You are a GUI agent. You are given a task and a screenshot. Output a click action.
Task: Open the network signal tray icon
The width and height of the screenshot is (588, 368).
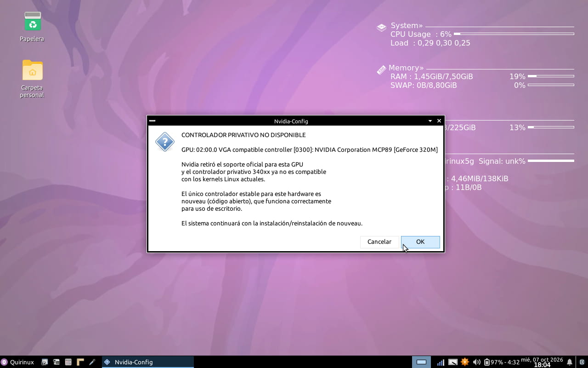click(441, 362)
